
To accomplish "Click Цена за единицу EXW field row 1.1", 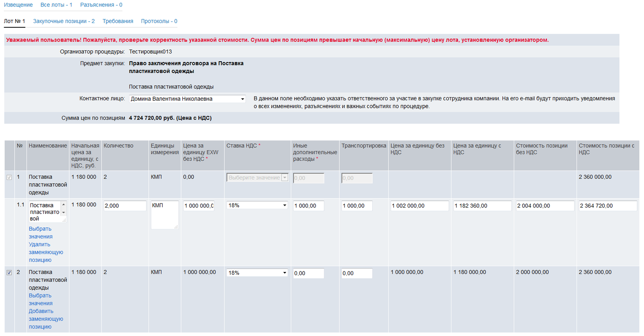I will (199, 206).
